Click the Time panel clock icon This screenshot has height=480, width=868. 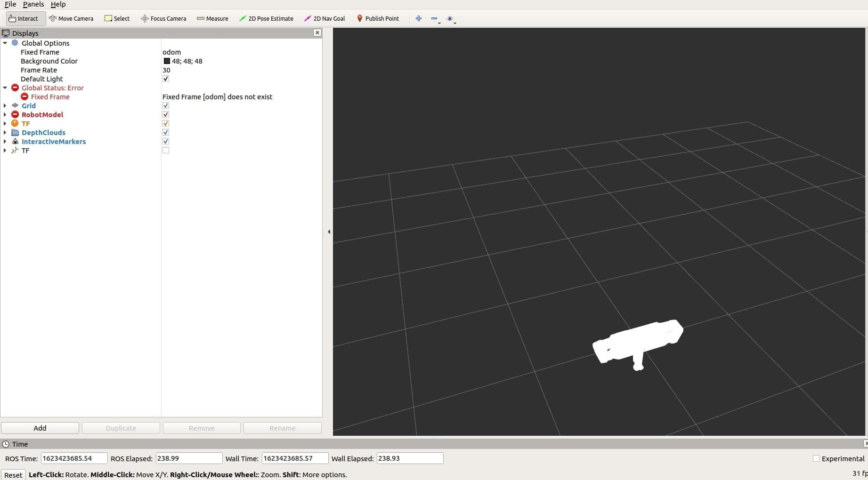[x=6, y=444]
